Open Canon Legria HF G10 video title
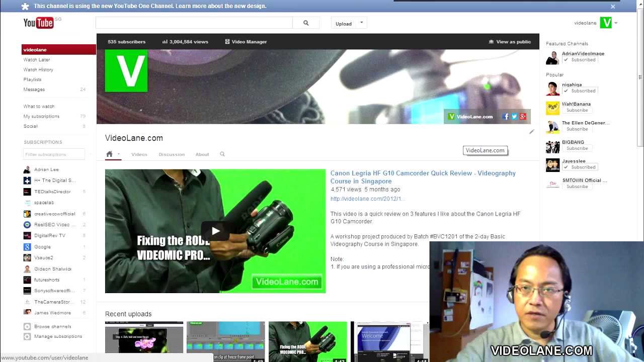644x362 pixels. tap(423, 177)
